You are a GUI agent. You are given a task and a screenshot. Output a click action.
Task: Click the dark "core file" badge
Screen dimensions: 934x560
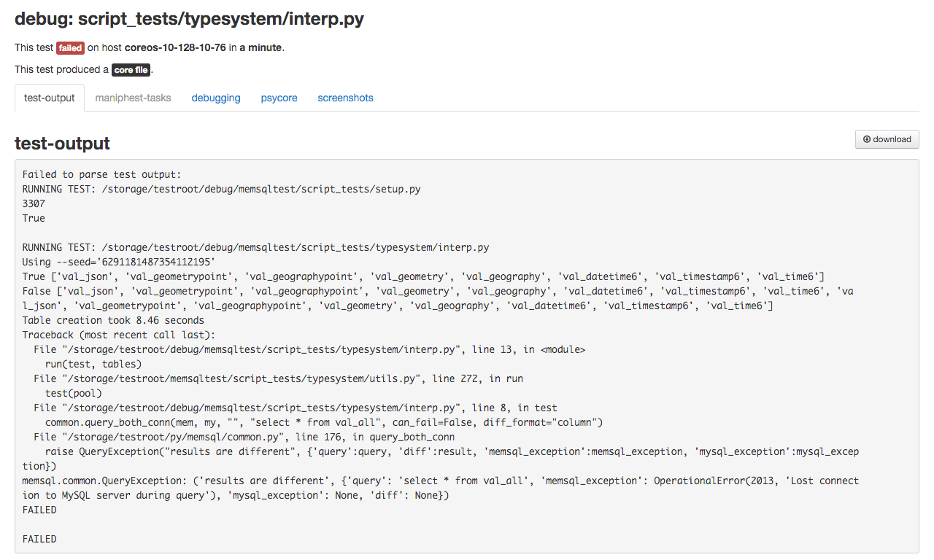(x=131, y=70)
